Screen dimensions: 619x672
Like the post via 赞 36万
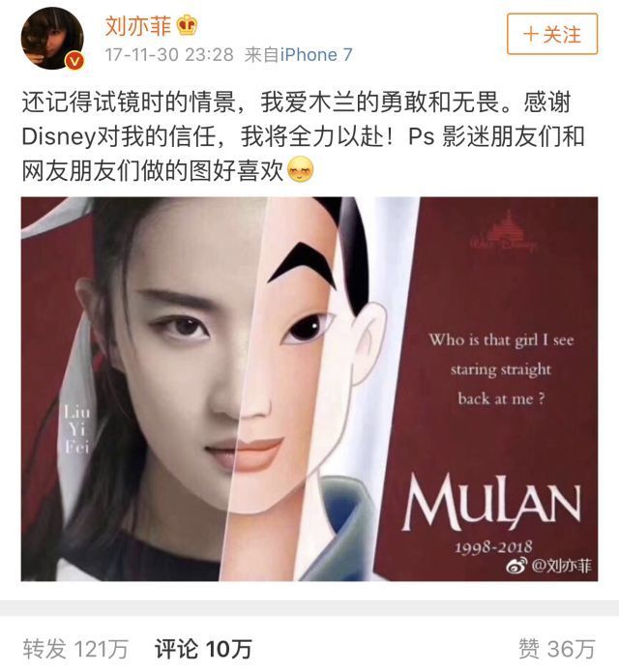[556, 649]
